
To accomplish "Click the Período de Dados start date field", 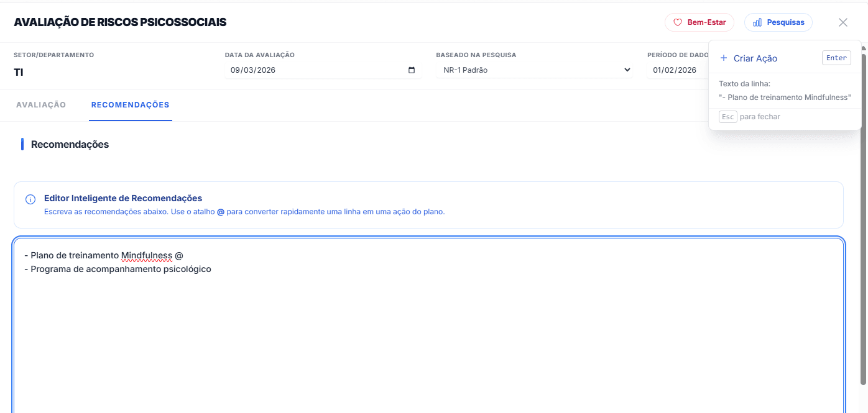I will click(675, 70).
